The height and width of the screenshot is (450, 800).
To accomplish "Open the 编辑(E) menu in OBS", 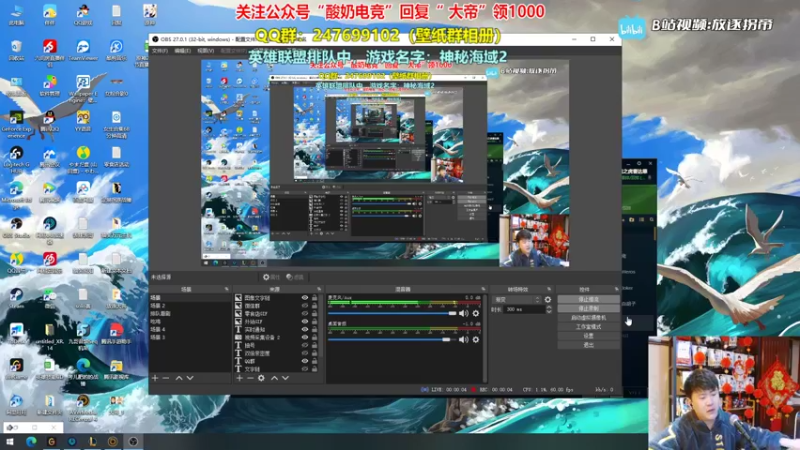I will [182, 51].
